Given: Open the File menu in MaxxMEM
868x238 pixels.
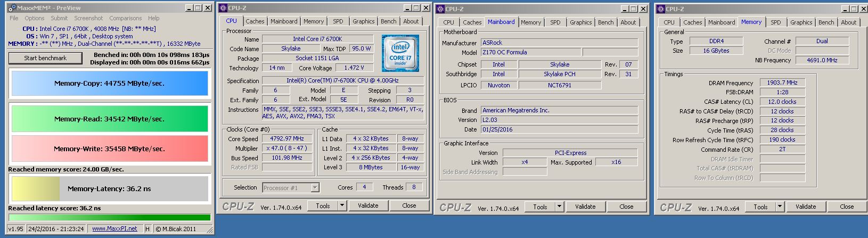Looking at the screenshot, I should pyautogui.click(x=14, y=18).
